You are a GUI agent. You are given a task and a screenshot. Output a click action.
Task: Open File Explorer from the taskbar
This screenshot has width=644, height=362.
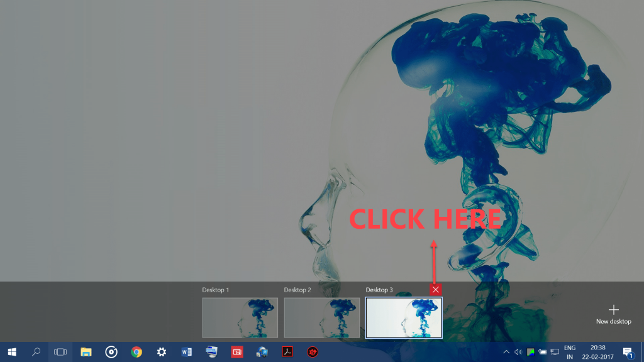coord(86,352)
